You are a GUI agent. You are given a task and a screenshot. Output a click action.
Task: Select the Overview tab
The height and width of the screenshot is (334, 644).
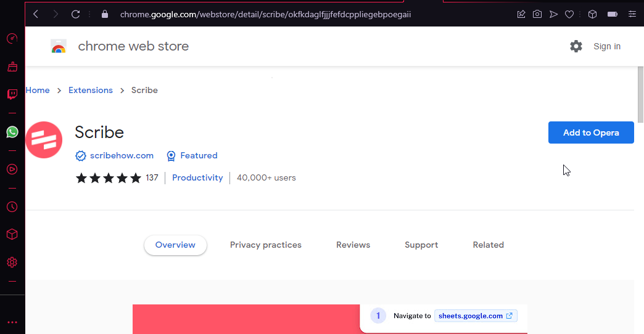(175, 245)
